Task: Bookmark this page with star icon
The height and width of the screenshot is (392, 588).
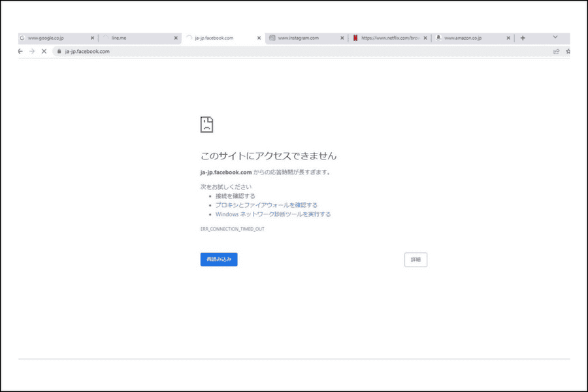Action: coord(568,52)
